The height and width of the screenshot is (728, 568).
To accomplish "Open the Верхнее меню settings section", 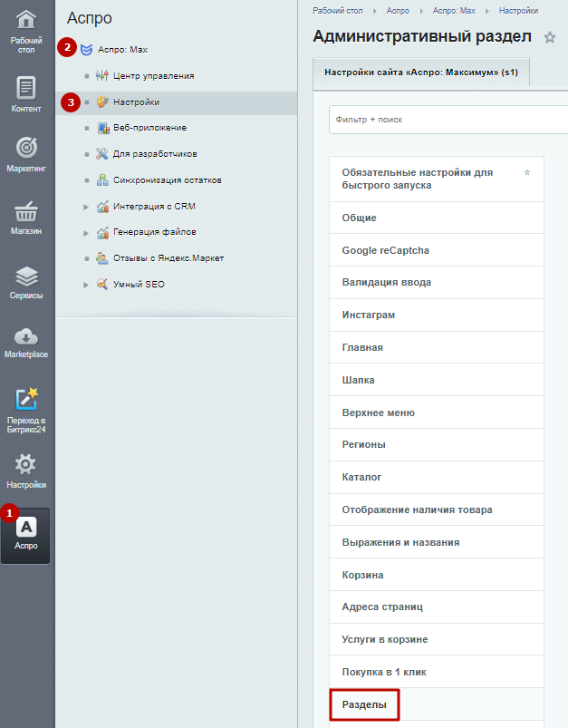I will coord(437,413).
